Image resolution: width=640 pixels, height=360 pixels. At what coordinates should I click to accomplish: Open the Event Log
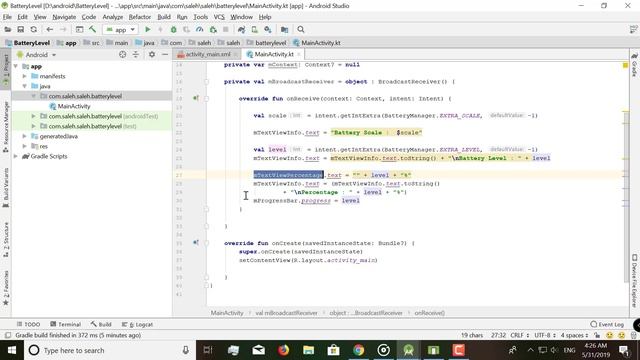[607, 324]
